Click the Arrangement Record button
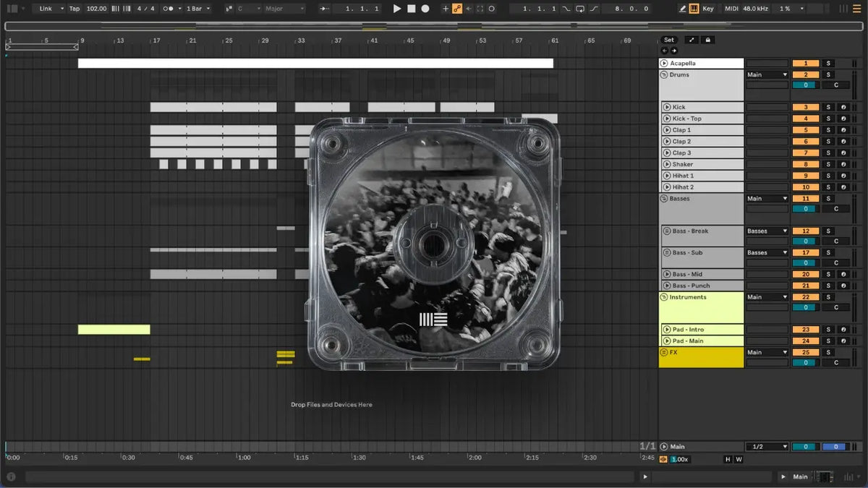 425,9
